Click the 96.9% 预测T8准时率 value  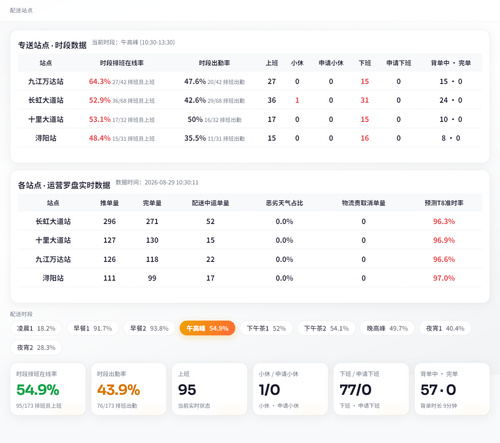(x=444, y=240)
